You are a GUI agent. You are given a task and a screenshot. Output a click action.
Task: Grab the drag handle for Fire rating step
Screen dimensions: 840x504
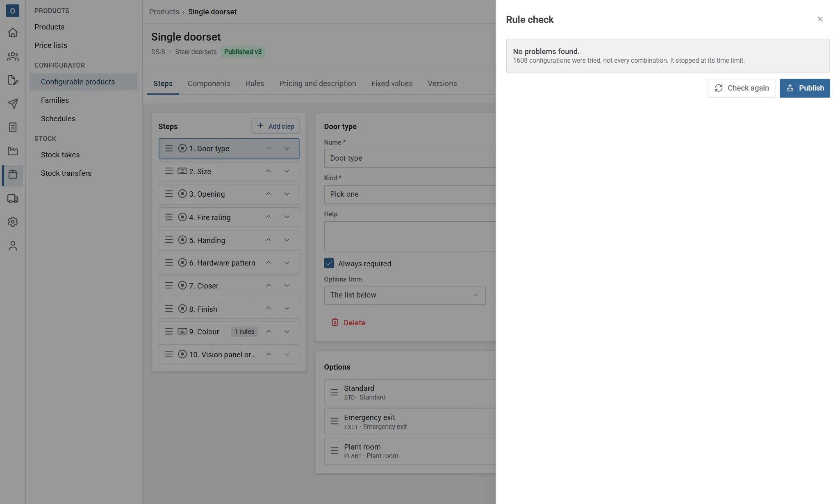168,217
